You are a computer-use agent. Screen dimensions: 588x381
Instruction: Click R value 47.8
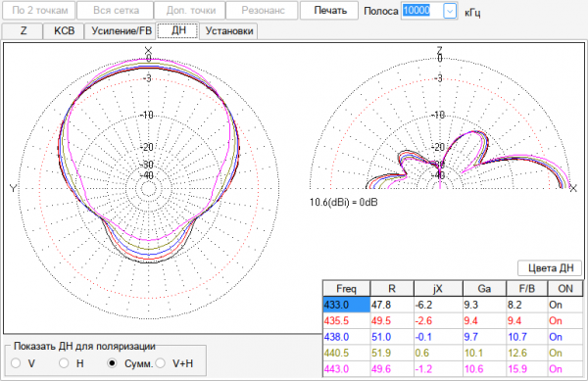(392, 305)
